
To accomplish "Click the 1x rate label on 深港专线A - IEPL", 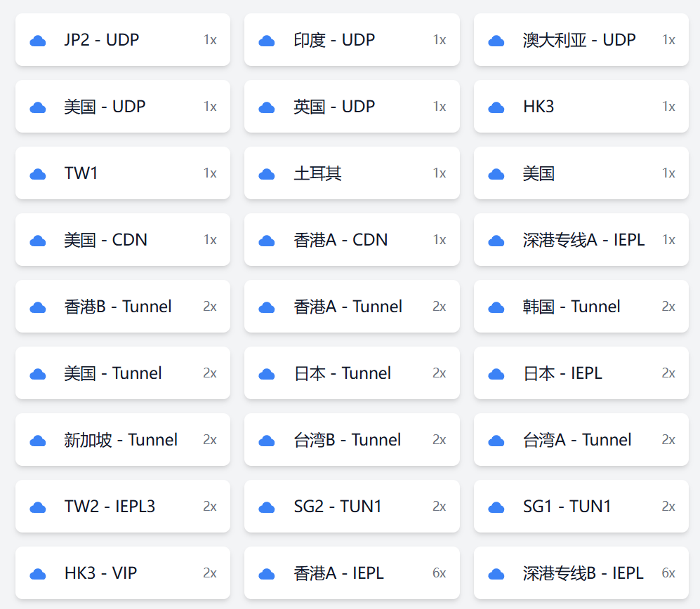I will point(668,240).
